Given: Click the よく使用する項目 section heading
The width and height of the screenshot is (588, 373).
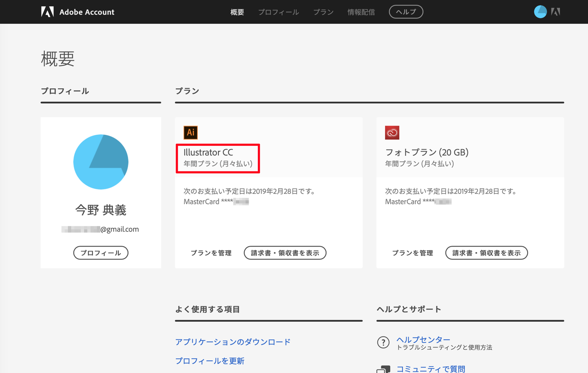Looking at the screenshot, I should (207, 310).
